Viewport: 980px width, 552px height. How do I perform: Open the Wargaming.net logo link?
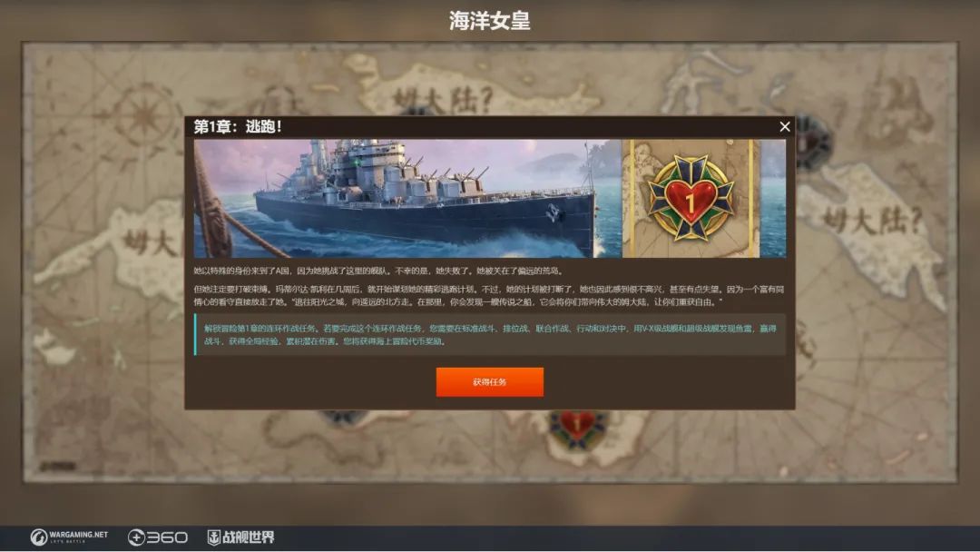click(x=69, y=537)
